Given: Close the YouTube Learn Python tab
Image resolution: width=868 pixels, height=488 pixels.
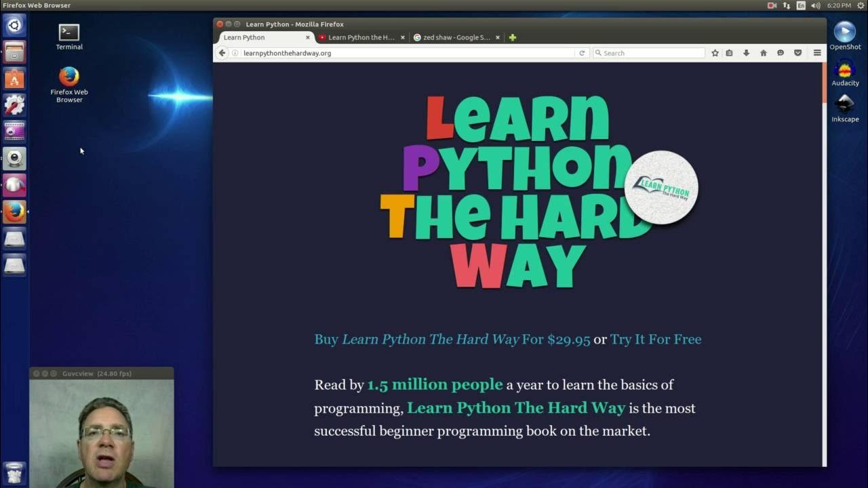Looking at the screenshot, I should pyautogui.click(x=402, y=37).
